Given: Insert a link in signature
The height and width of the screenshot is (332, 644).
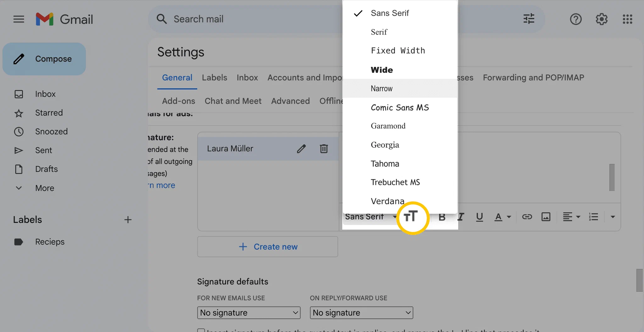Looking at the screenshot, I should tap(527, 217).
